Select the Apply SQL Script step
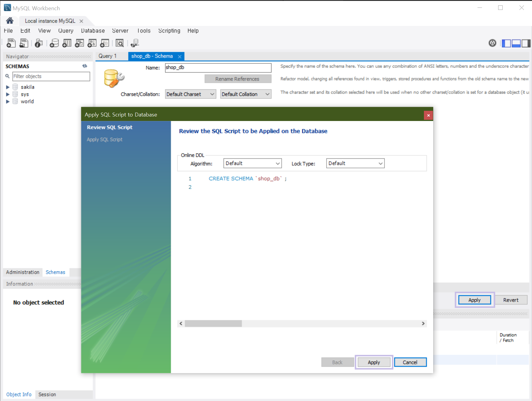The height and width of the screenshot is (401, 532). coord(104,140)
